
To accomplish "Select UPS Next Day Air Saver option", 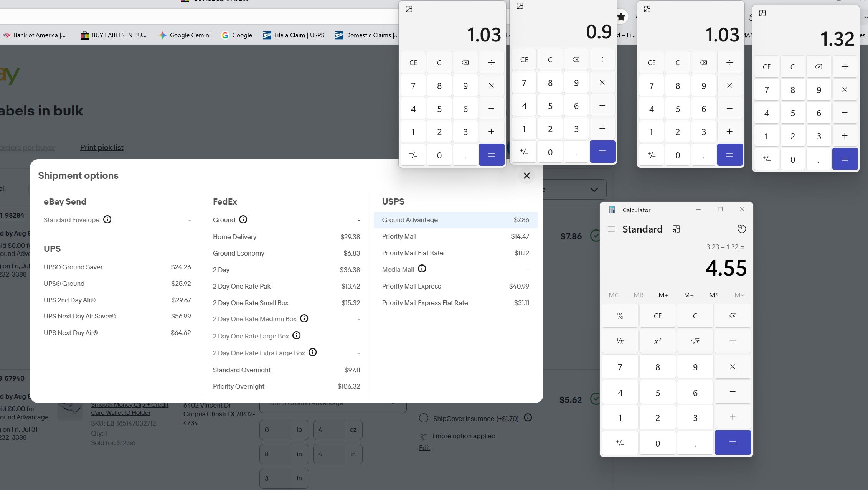I will (x=117, y=316).
